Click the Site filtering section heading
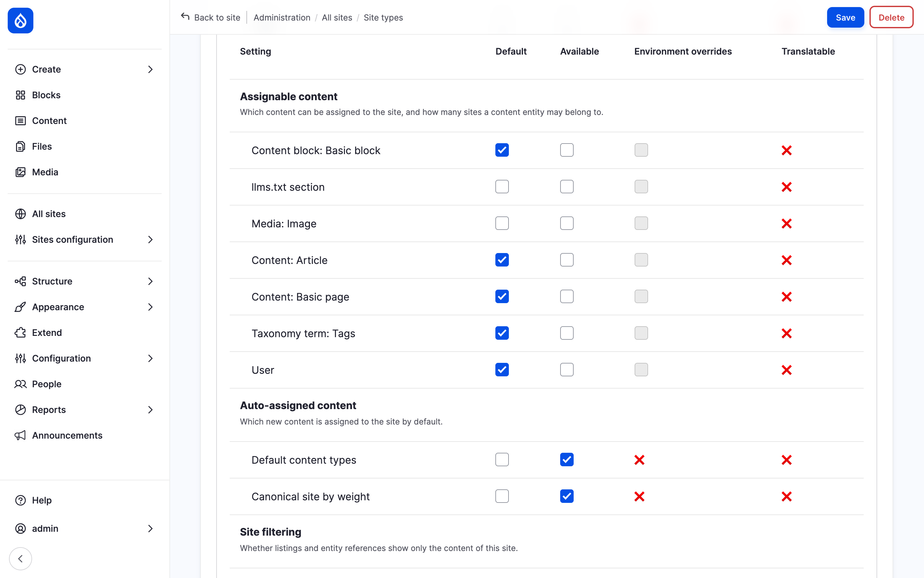This screenshot has width=924, height=578. click(x=270, y=532)
